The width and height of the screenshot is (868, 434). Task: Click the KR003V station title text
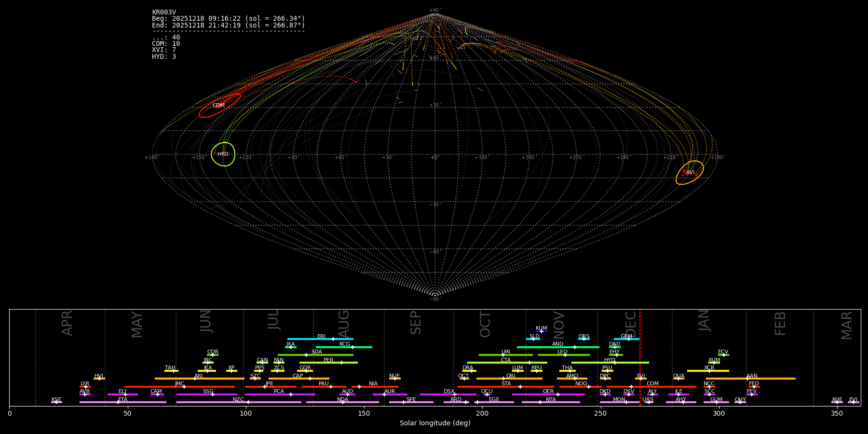[164, 12]
